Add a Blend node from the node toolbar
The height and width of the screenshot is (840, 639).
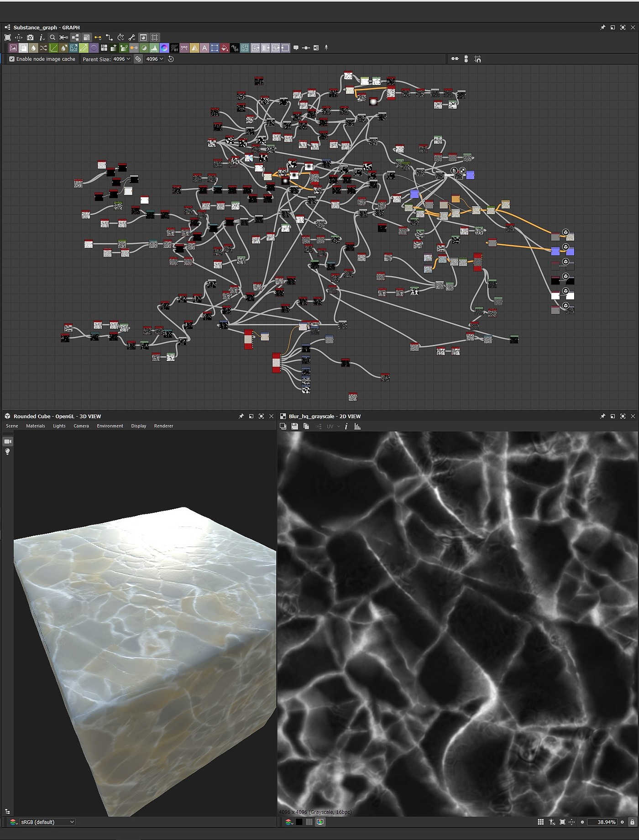(23, 48)
